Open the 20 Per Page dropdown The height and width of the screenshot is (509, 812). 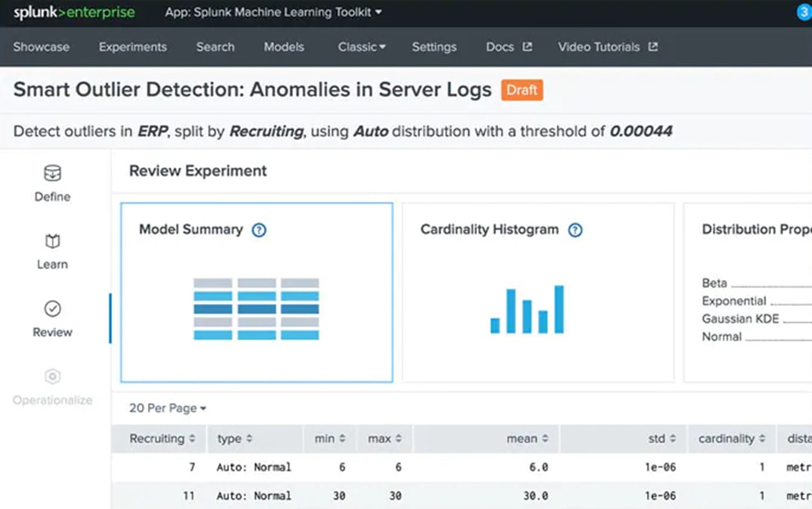point(168,408)
